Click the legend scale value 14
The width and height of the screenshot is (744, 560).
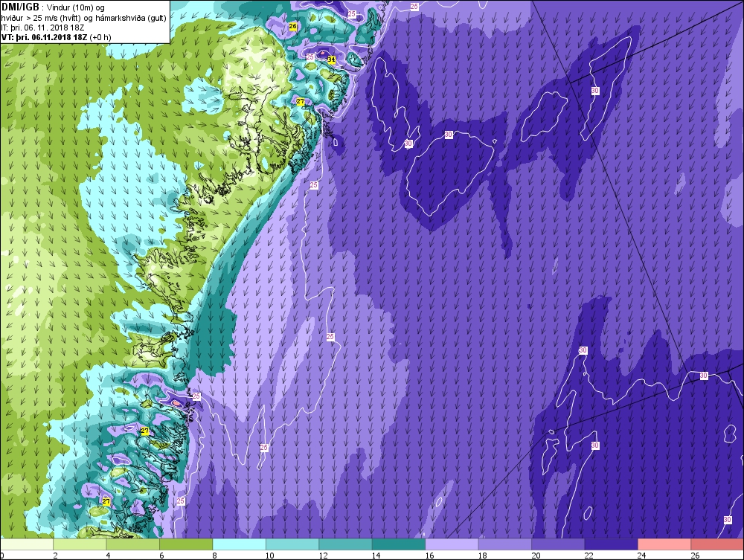376,556
